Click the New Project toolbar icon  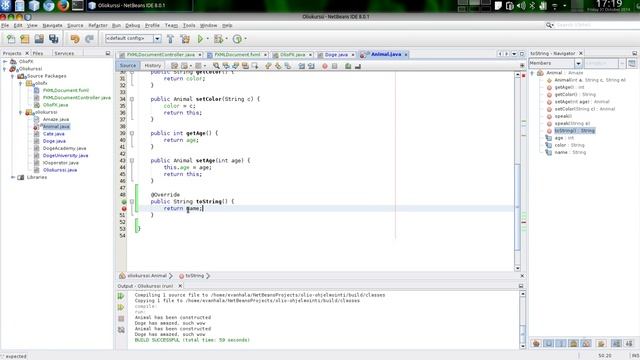point(25,39)
